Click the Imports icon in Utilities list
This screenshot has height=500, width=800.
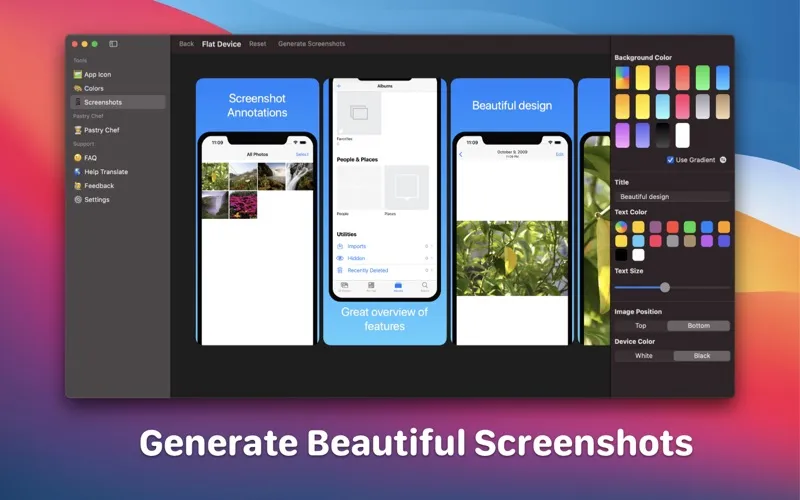(x=340, y=246)
